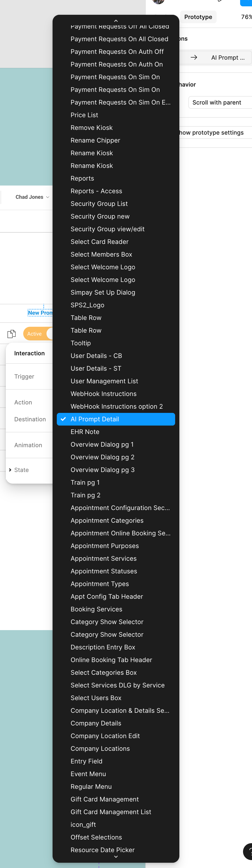Select Company Locations entry
The image size is (252, 868).
(x=116, y=749)
